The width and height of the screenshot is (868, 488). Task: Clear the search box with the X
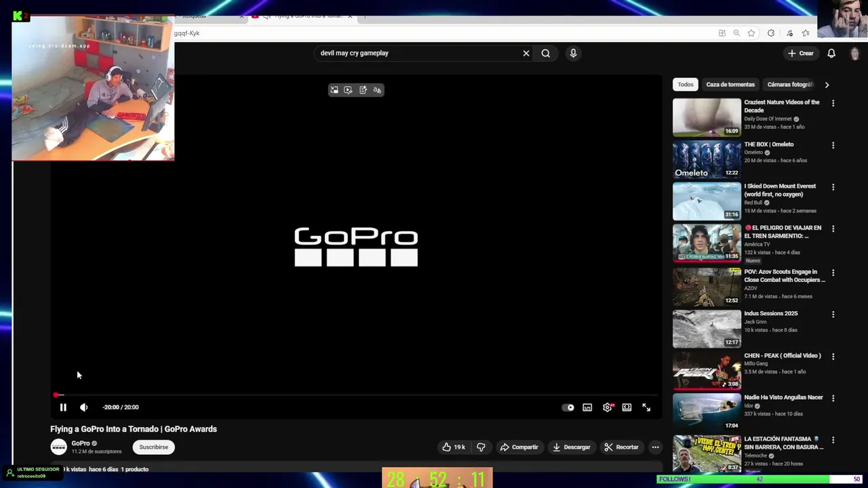pyautogui.click(x=526, y=53)
